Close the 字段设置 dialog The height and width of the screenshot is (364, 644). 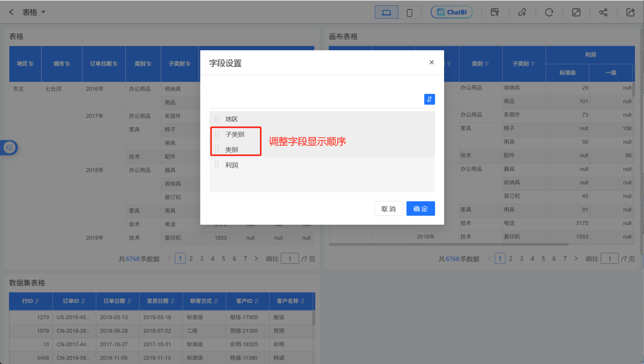432,63
